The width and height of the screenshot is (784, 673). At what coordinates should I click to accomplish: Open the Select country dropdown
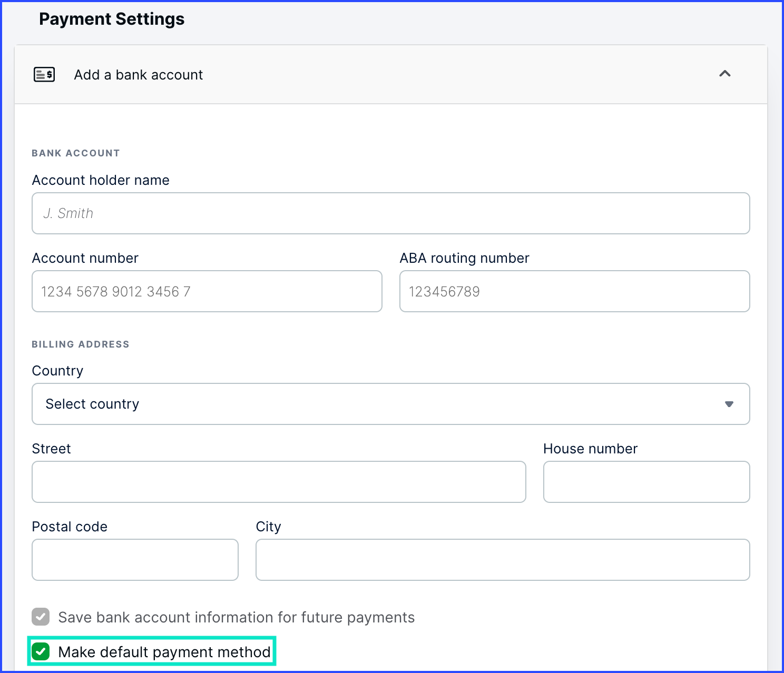(x=390, y=404)
